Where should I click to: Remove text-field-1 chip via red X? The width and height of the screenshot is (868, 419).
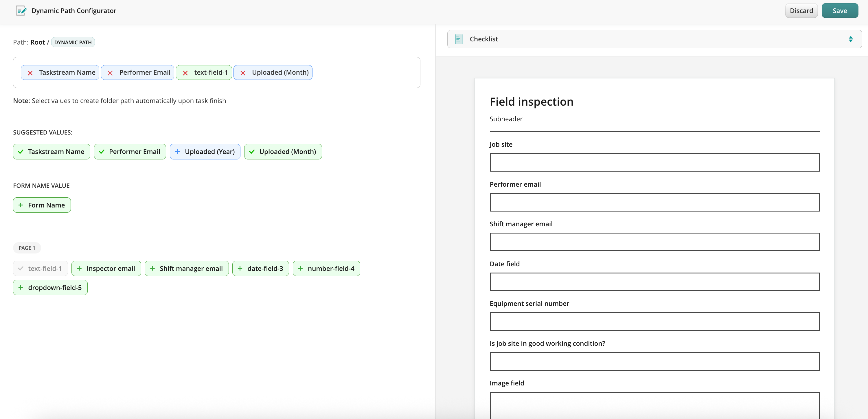pyautogui.click(x=185, y=73)
